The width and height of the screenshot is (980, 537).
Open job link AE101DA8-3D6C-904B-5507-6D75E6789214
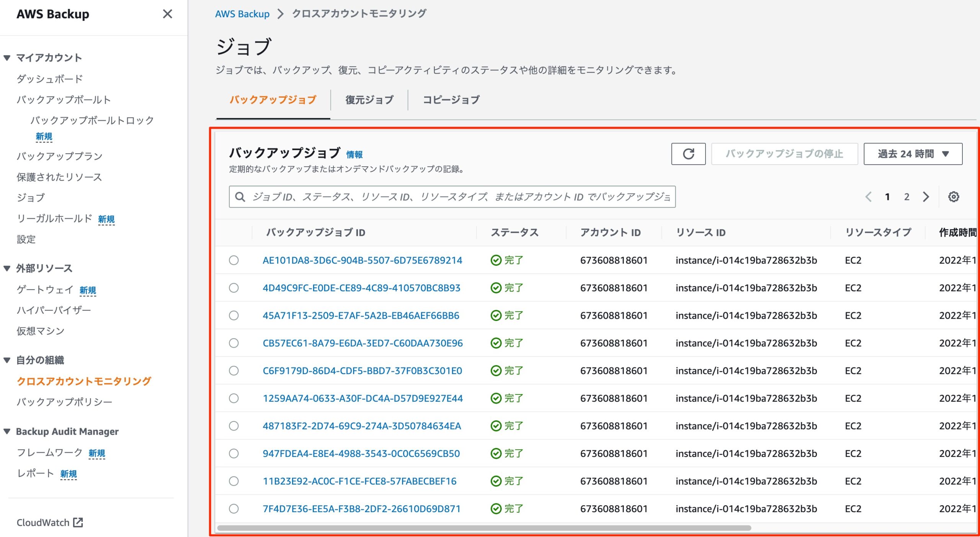363,260
